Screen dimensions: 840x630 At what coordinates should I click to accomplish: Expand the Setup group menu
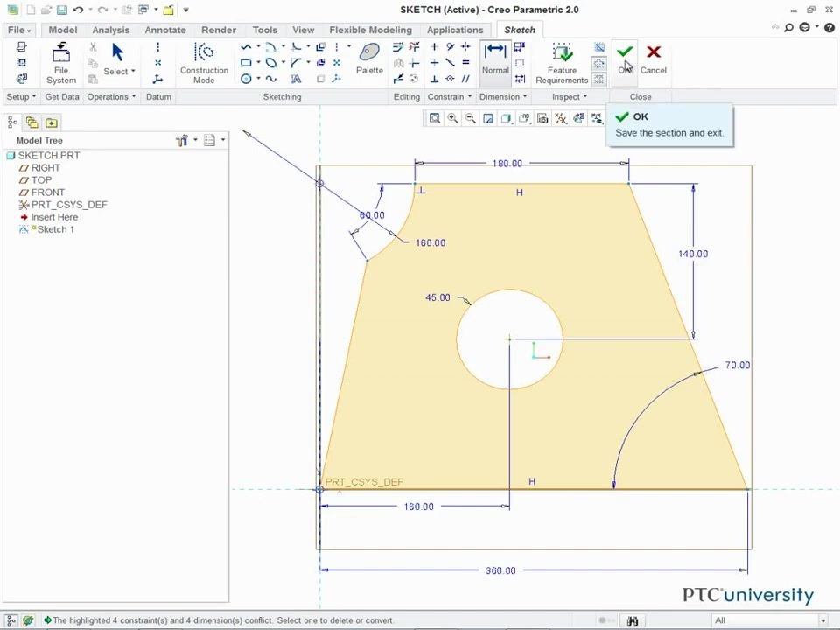(21, 97)
